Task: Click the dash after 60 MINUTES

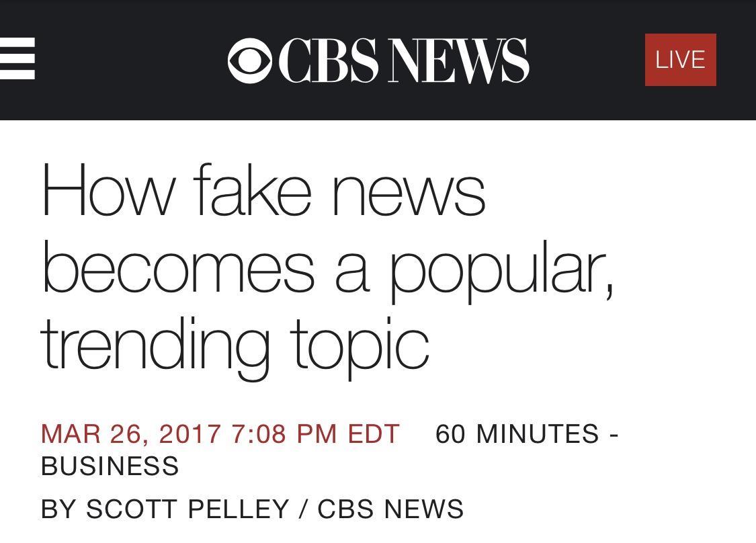Action: point(614,434)
